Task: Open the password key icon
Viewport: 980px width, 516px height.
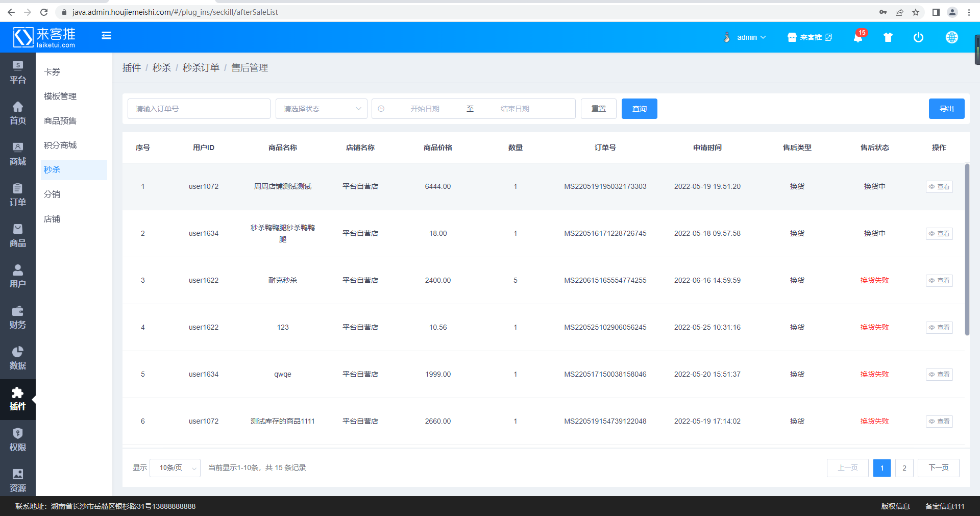Action: click(x=883, y=12)
